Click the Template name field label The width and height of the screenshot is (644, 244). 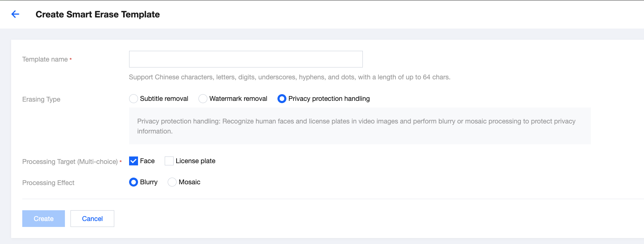[x=45, y=59]
